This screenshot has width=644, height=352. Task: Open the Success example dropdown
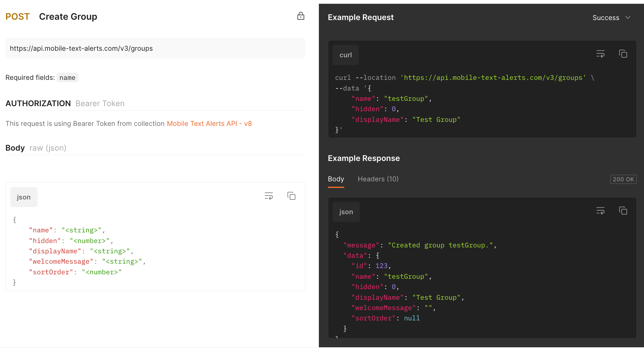pos(611,18)
